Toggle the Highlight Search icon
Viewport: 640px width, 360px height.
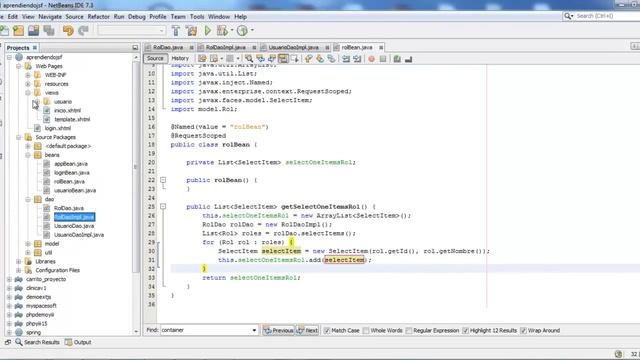[x=283, y=59]
